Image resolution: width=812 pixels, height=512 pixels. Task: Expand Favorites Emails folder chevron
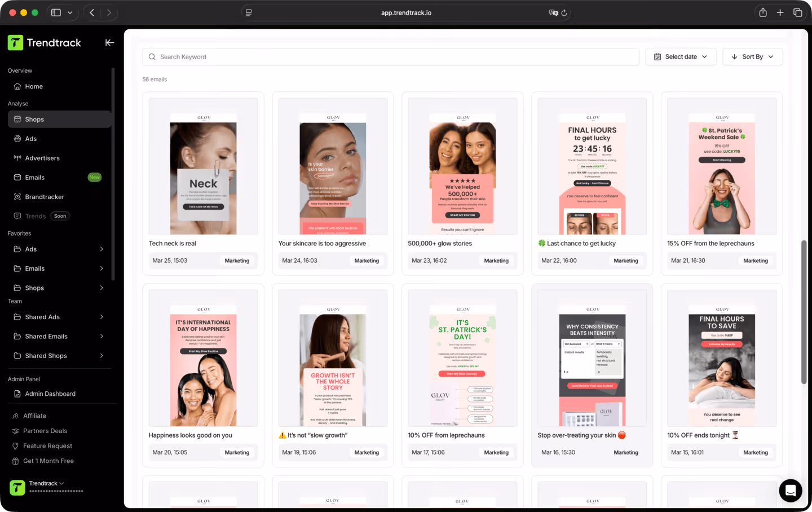point(101,268)
